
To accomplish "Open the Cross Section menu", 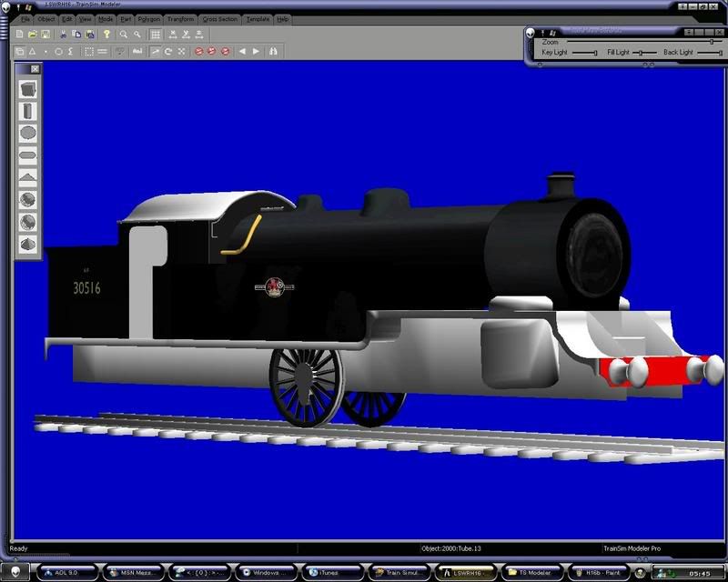I will point(220,18).
